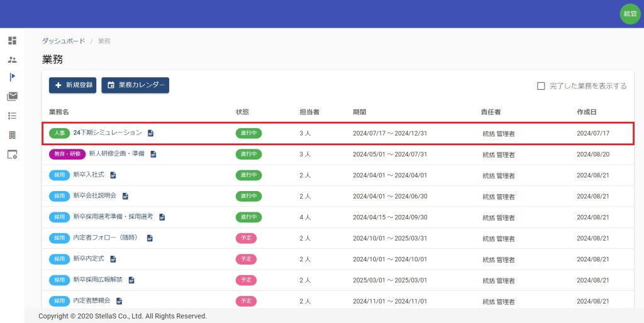Select the flag icon in sidebar

[x=12, y=77]
